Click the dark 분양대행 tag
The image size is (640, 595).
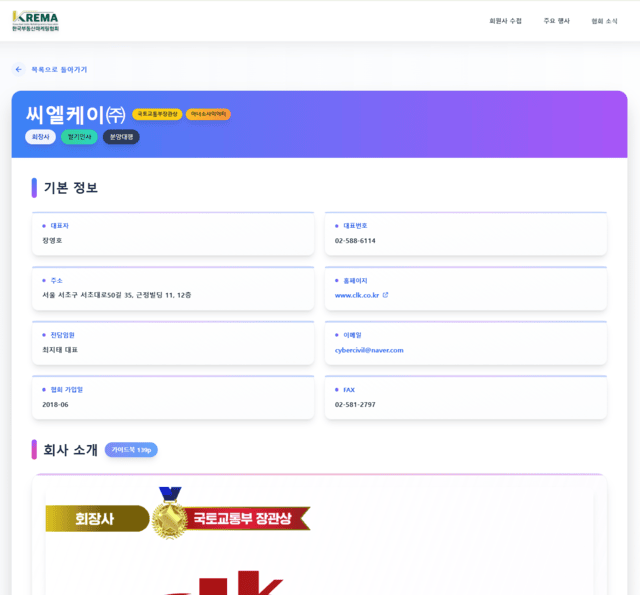coord(121,137)
